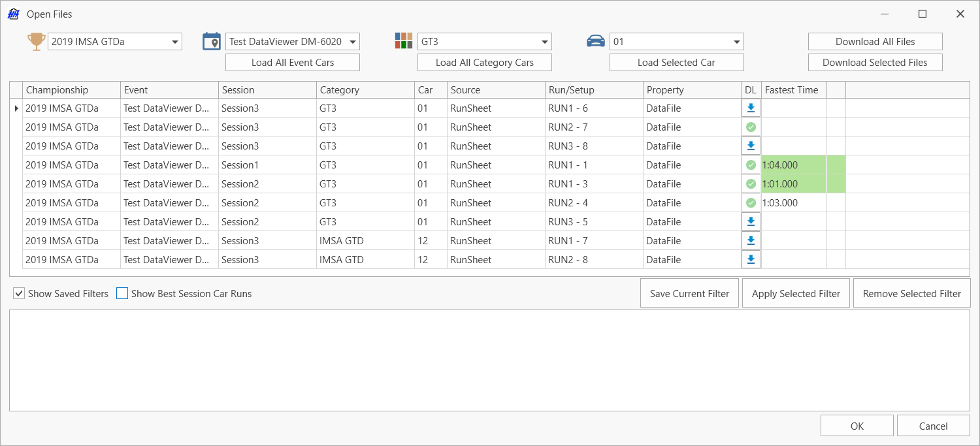980x446 pixels.
Task: Open the championship dropdown 2019 IMSA GTDa
Action: pos(175,42)
